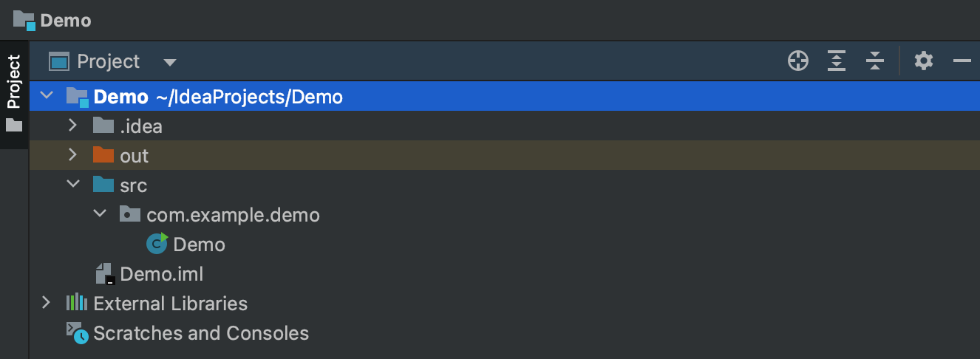Toggle the vertical Project side tab
The width and height of the screenshot is (980, 359).
(x=14, y=92)
